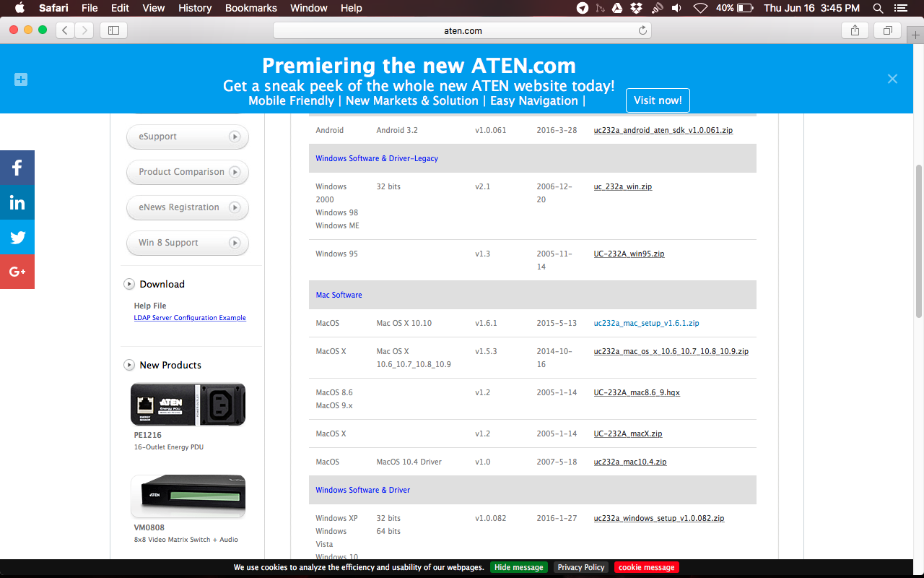Viewport: 924px width, 578px height.
Task: Click the circle arrow icon beside New Products
Action: pyautogui.click(x=129, y=365)
